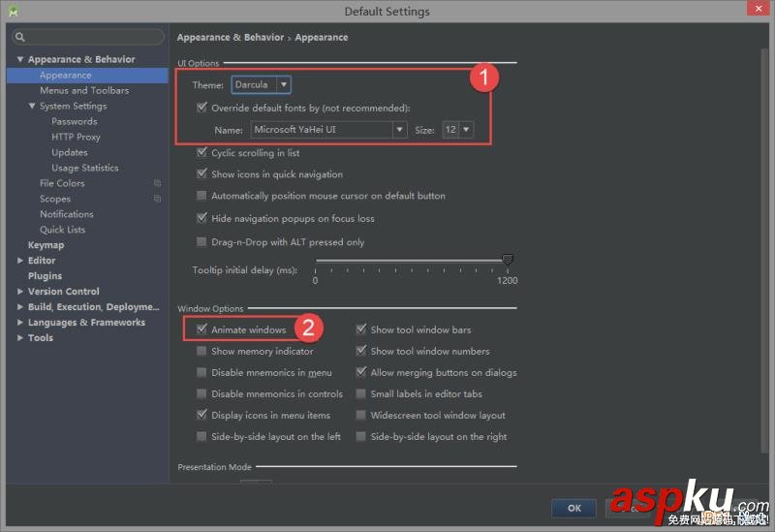Toggle Show tool window numbers
The height and width of the screenshot is (532, 775).
point(361,351)
